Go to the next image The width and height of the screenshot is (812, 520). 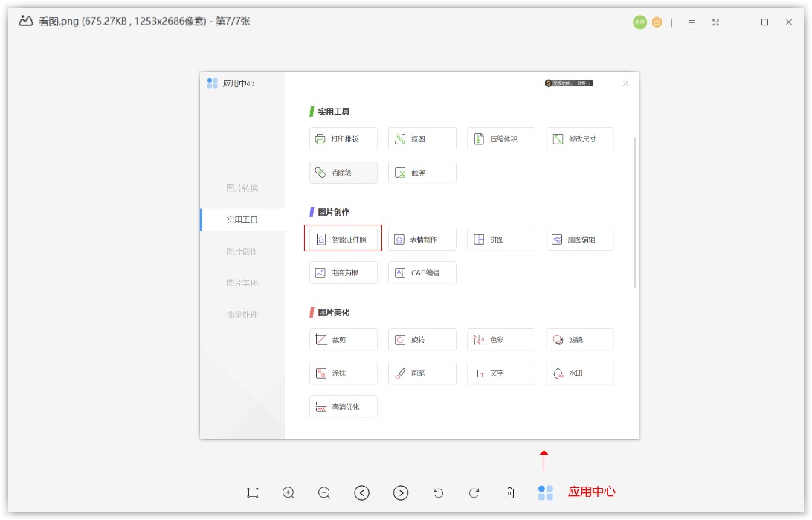pyautogui.click(x=401, y=492)
